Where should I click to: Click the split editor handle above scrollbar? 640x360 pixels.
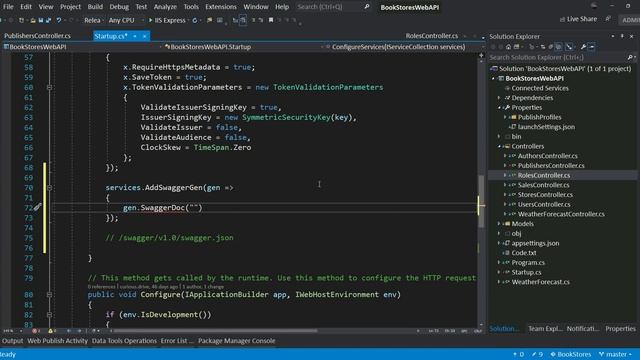[x=481, y=55]
